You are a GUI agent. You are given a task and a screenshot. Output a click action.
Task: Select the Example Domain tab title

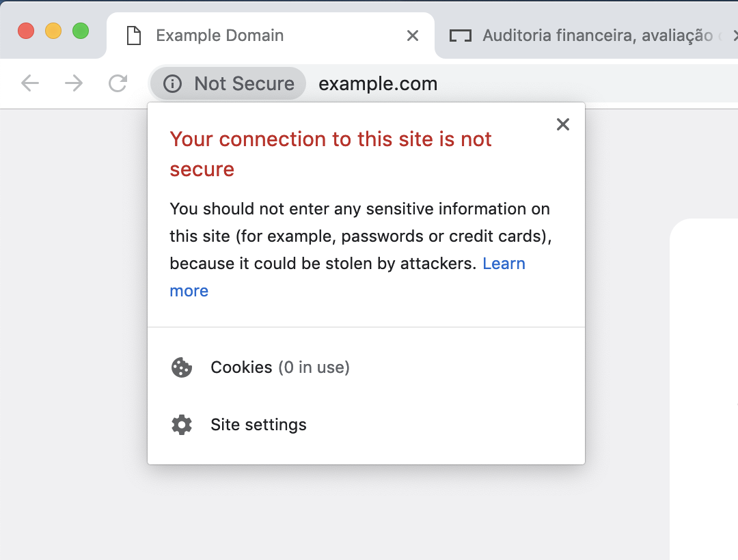point(220,36)
